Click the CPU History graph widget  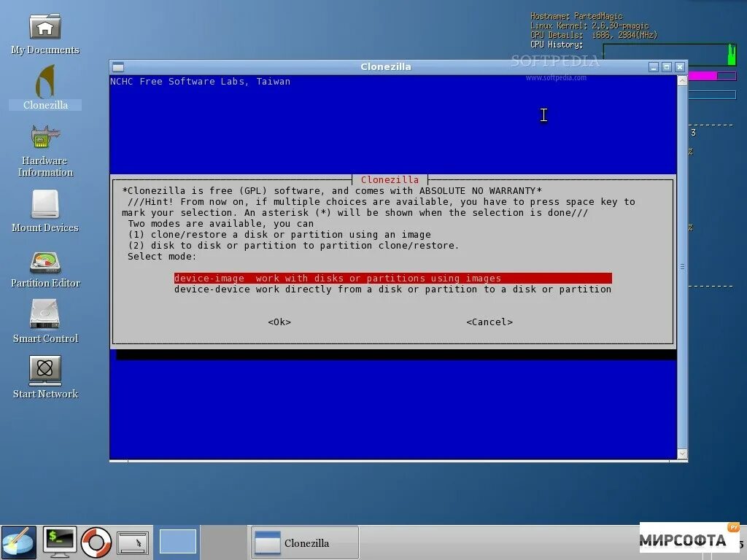[670, 55]
